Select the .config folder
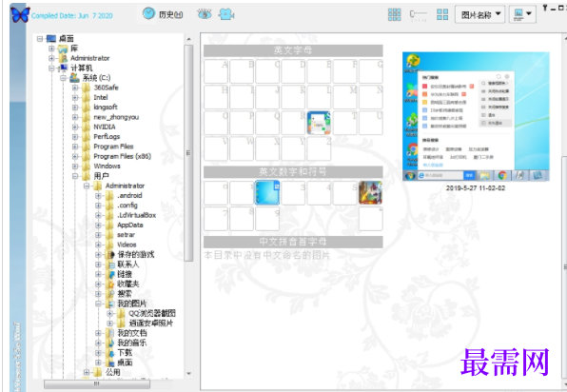This screenshot has width=567, height=392. coord(127,206)
